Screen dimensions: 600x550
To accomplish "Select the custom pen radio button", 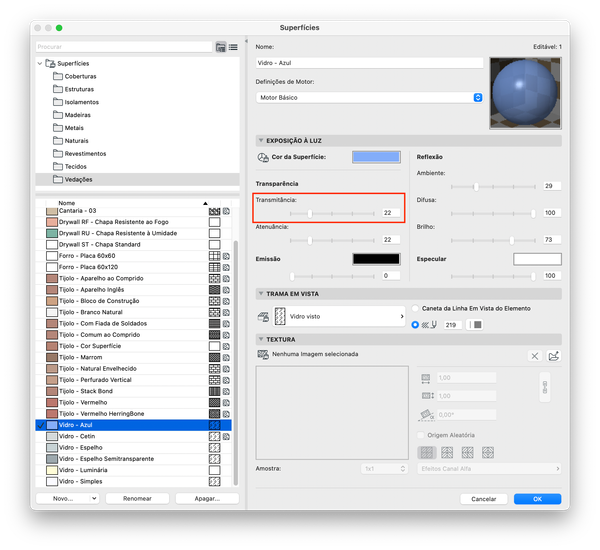I will pyautogui.click(x=415, y=325).
